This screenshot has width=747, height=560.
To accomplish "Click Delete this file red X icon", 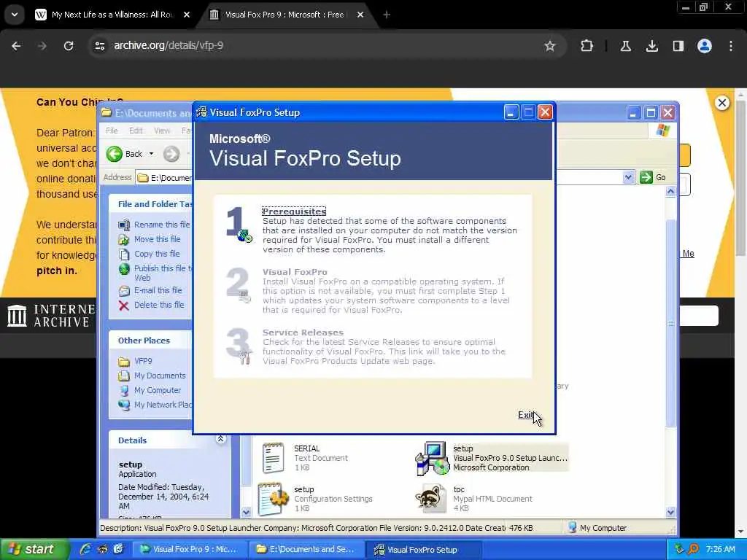I will 124,306.
